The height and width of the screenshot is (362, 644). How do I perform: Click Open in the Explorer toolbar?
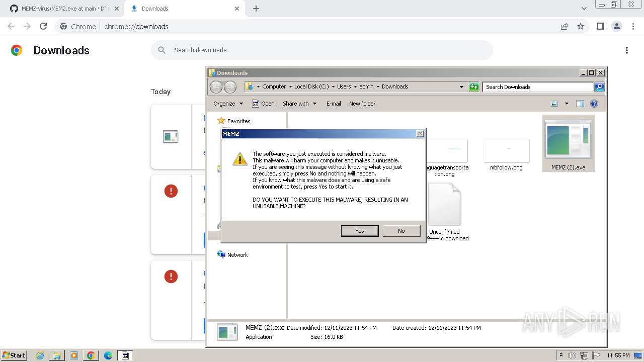pyautogui.click(x=263, y=104)
